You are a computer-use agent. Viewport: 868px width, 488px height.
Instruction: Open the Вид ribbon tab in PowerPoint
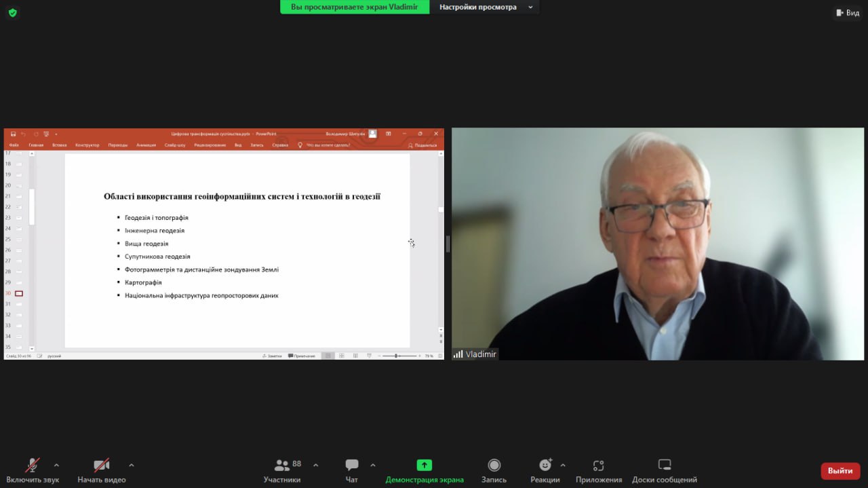[x=238, y=145]
